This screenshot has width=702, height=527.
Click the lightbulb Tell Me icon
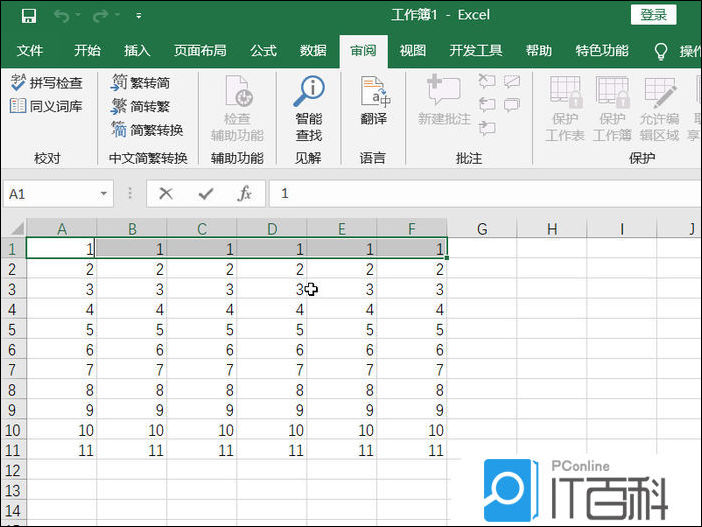[661, 51]
